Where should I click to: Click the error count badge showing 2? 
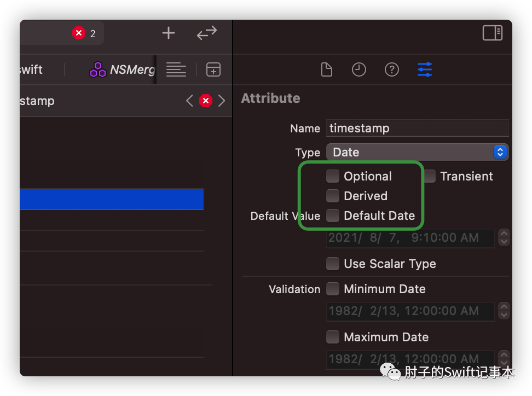point(84,33)
